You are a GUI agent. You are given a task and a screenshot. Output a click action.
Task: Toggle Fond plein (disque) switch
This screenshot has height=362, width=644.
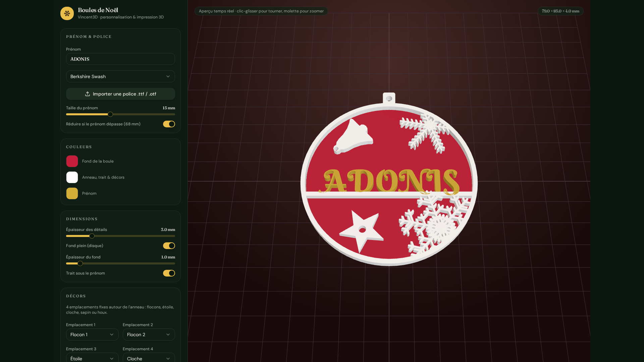[x=169, y=246]
